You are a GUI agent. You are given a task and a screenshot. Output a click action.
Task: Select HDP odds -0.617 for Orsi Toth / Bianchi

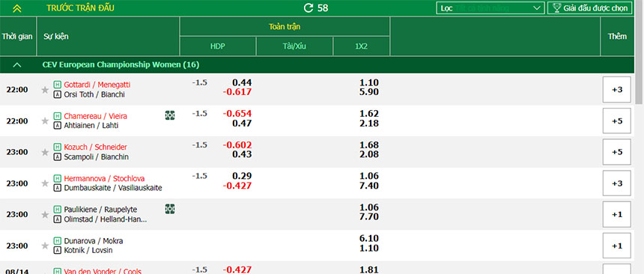[x=237, y=92]
